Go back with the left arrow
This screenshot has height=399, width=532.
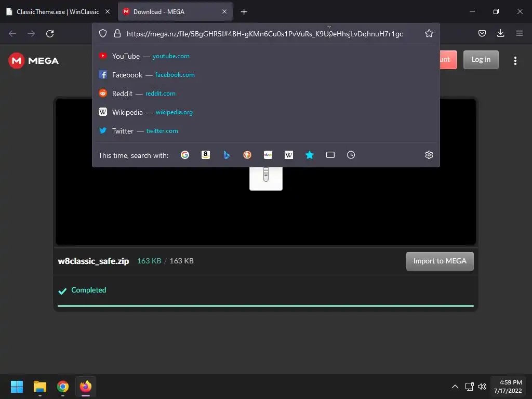(12, 34)
